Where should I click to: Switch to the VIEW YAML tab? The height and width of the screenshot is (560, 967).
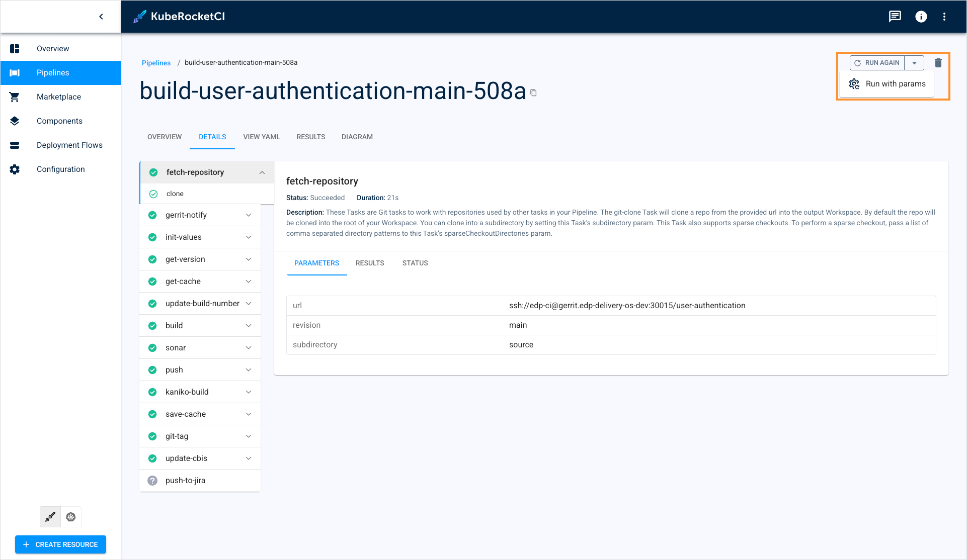click(x=262, y=137)
